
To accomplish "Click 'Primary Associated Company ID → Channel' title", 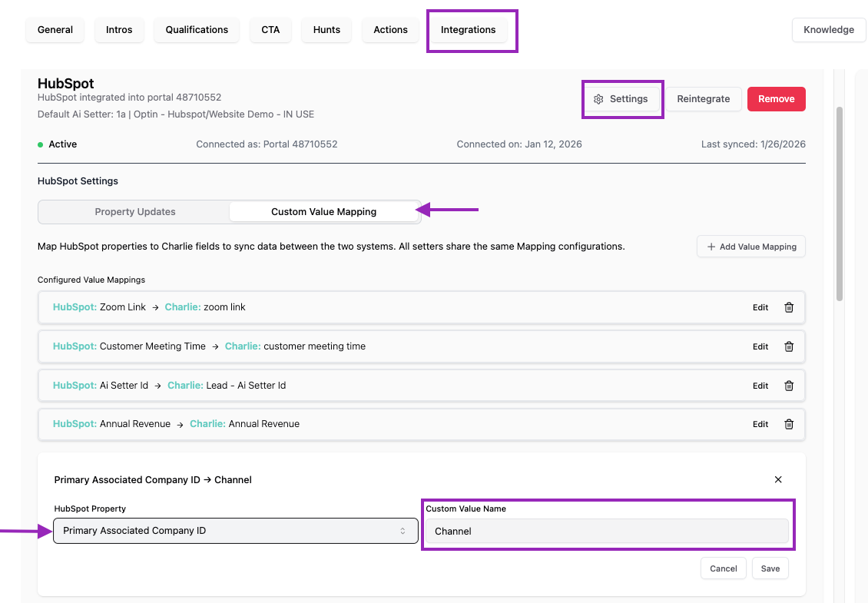I will point(153,480).
